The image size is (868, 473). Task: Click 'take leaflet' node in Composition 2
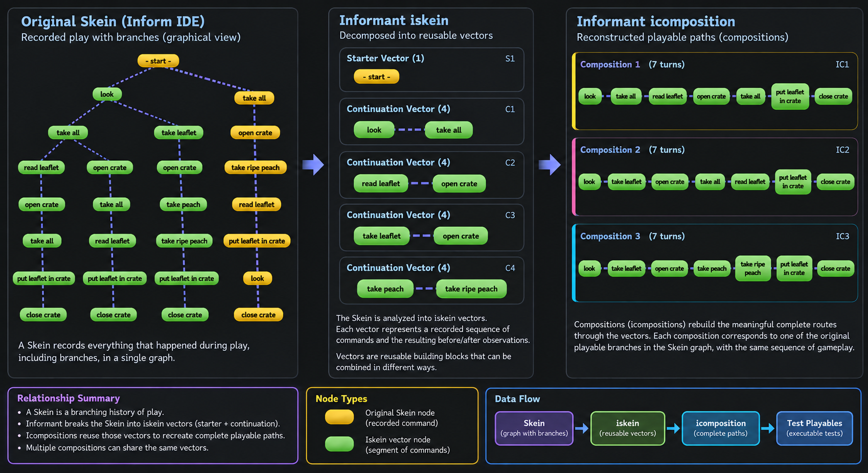click(x=626, y=181)
